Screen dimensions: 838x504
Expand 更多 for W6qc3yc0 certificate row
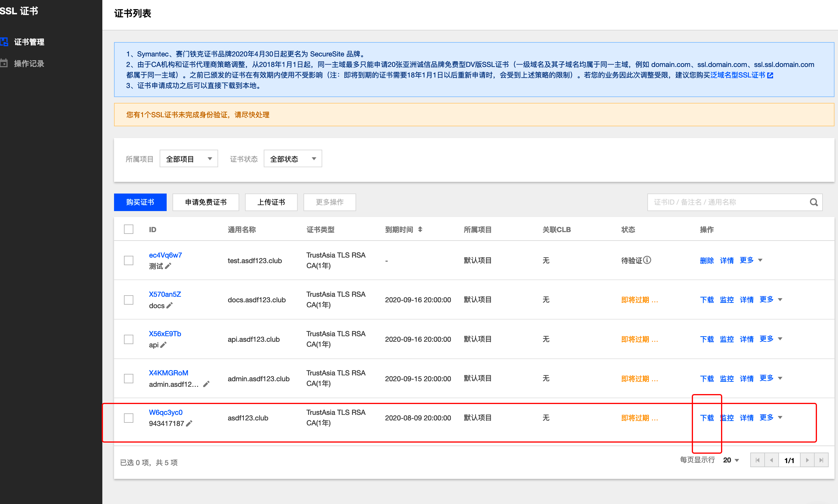771,418
